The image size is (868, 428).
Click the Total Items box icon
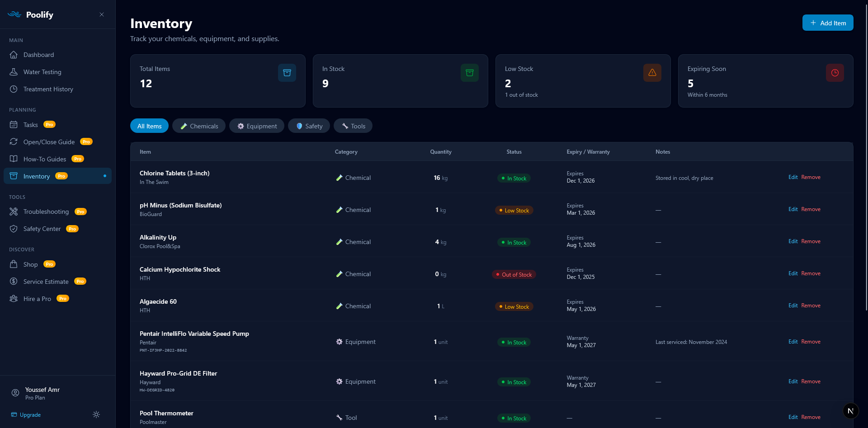pyautogui.click(x=287, y=73)
